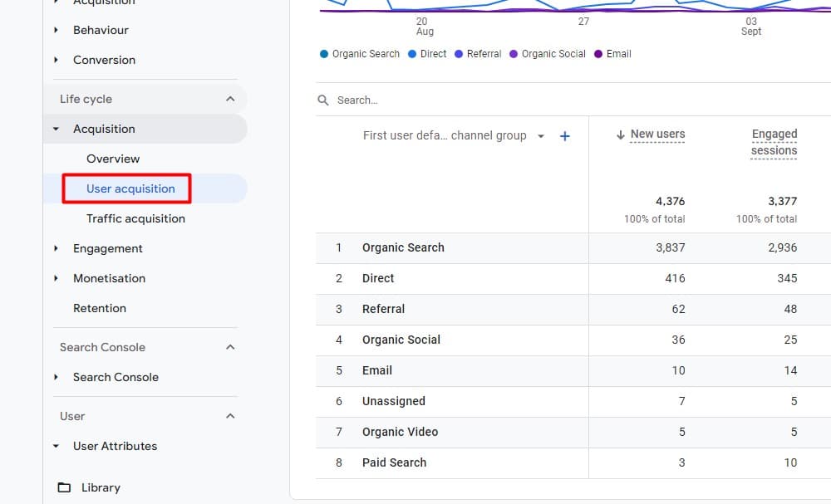The width and height of the screenshot is (831, 504).
Task: Collapse the User section chevron
Action: coord(230,416)
